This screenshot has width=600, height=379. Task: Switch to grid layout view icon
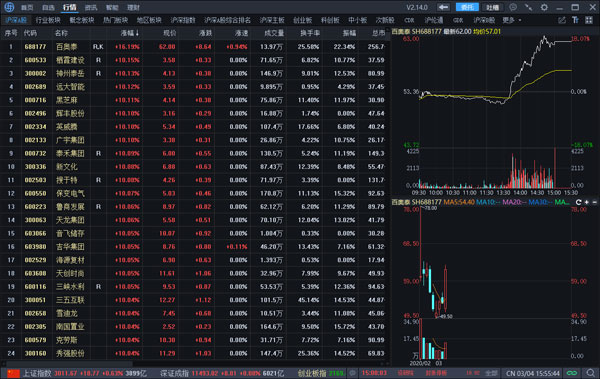pos(589,20)
